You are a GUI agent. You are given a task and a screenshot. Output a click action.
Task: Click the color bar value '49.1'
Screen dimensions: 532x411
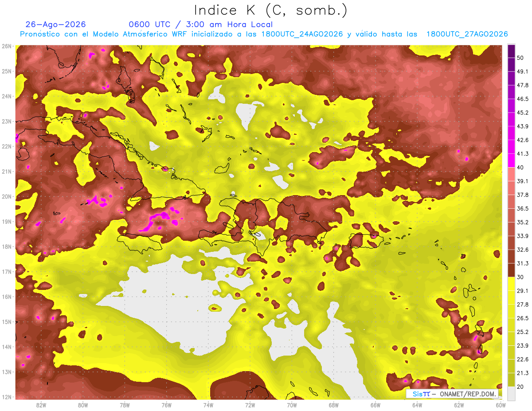pos(523,71)
